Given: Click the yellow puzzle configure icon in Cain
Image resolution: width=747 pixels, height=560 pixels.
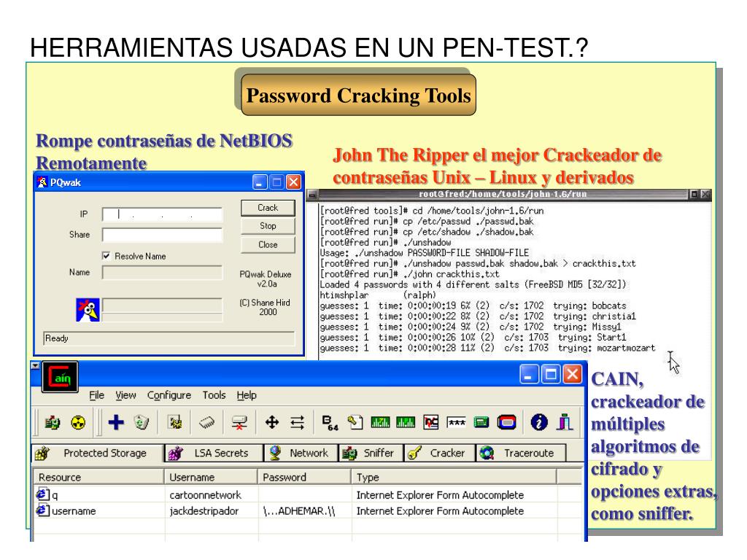Looking at the screenshot, I should tap(175, 422).
